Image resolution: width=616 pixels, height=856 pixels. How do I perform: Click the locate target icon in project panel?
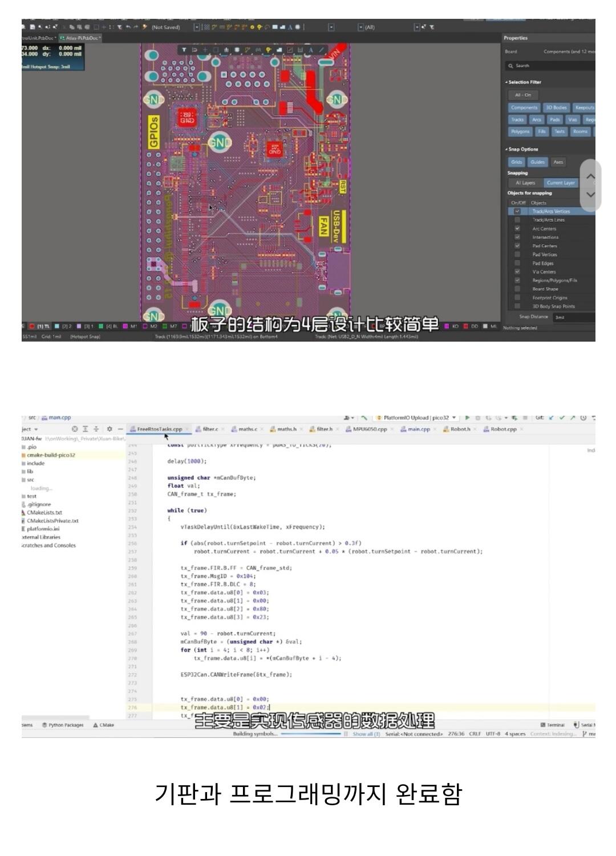coord(75,429)
